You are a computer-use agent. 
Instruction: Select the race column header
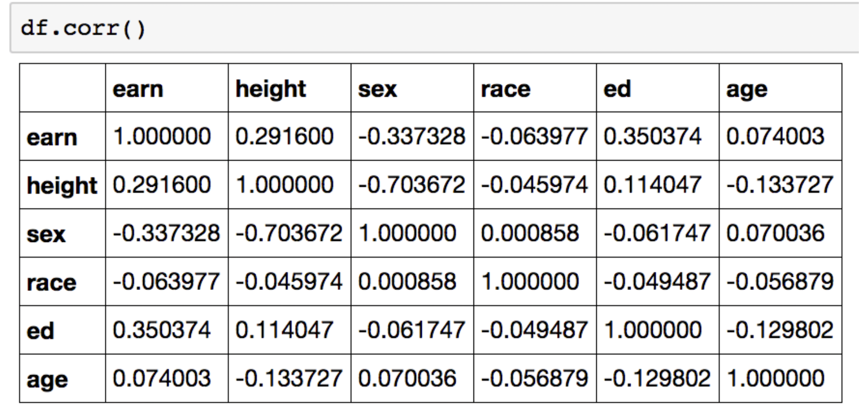coord(535,88)
